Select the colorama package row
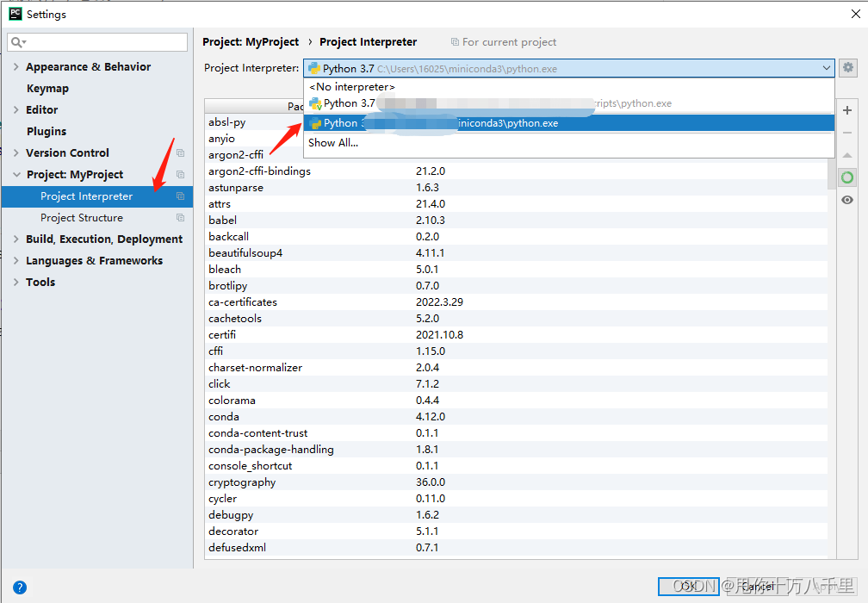Viewport: 868px width, 603px height. coord(516,401)
